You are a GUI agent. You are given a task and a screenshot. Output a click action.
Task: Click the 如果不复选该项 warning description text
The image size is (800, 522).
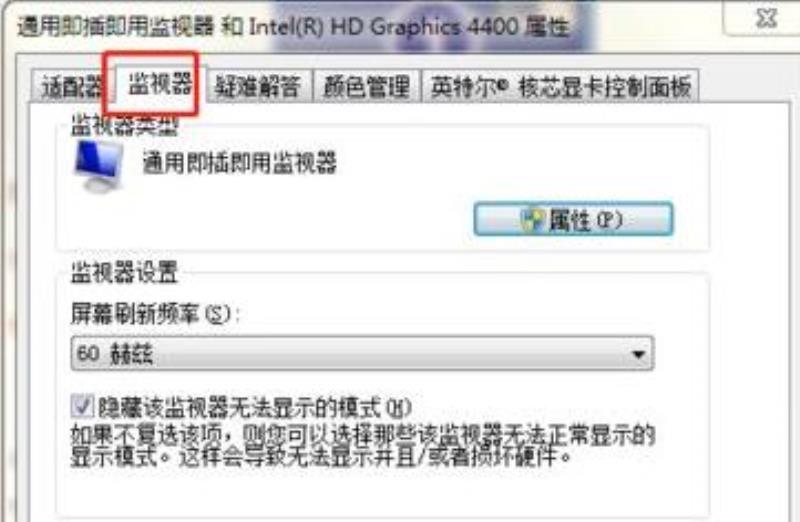pos(362,446)
